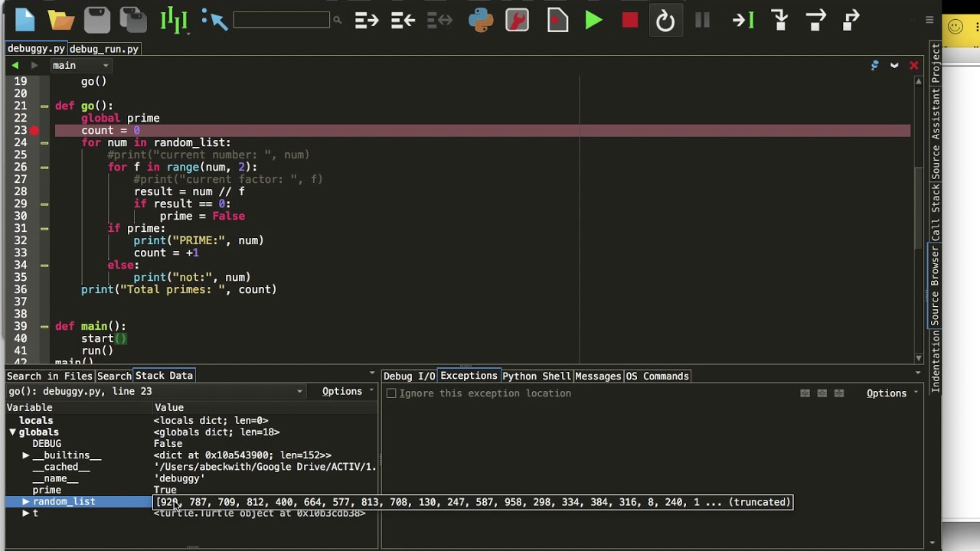Click the indent lines toolbar icon

pyautogui.click(x=367, y=21)
